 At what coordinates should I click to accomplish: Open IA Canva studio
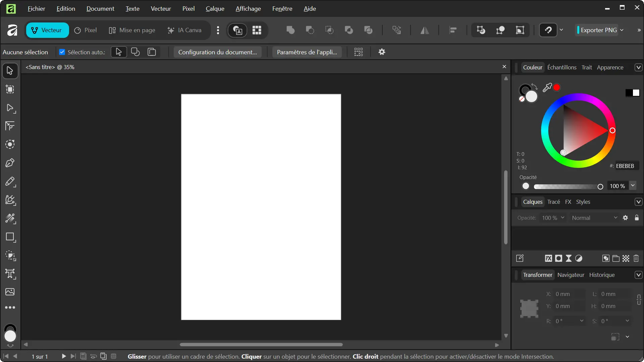pos(185,31)
